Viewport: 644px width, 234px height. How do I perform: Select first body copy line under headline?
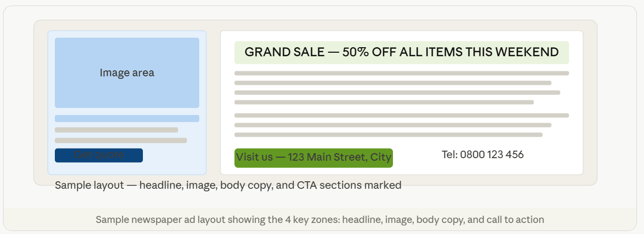tap(401, 73)
